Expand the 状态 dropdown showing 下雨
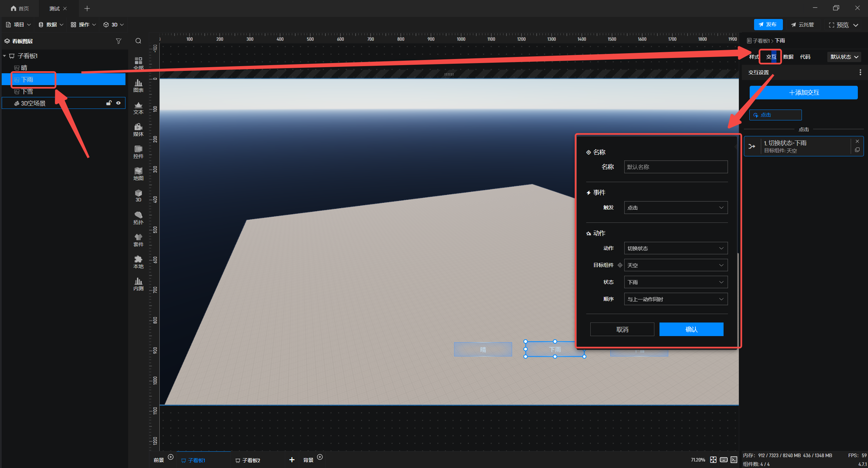The width and height of the screenshot is (868, 468). tap(675, 282)
